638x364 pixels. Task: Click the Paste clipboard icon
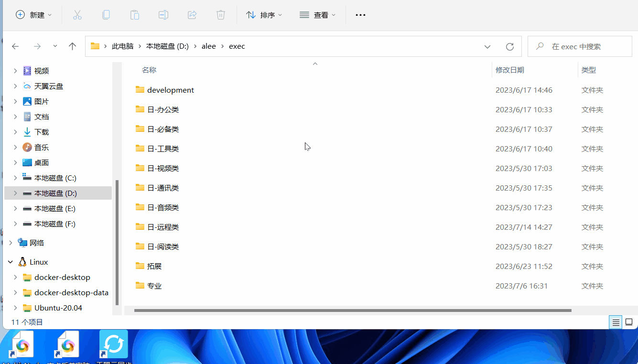[x=135, y=15]
